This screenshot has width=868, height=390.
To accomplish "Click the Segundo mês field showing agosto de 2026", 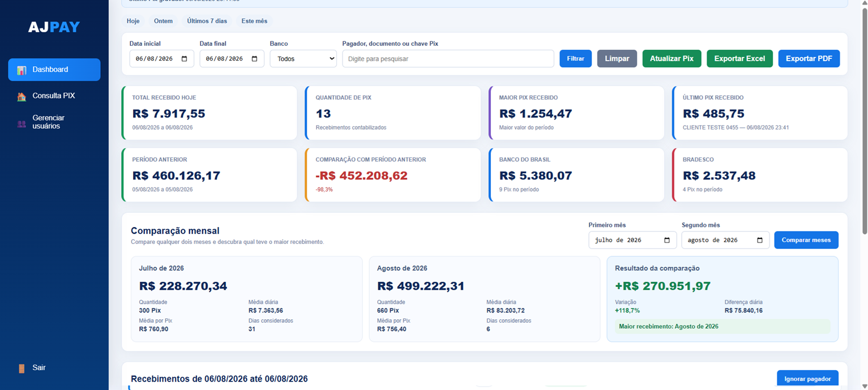I will pos(725,240).
